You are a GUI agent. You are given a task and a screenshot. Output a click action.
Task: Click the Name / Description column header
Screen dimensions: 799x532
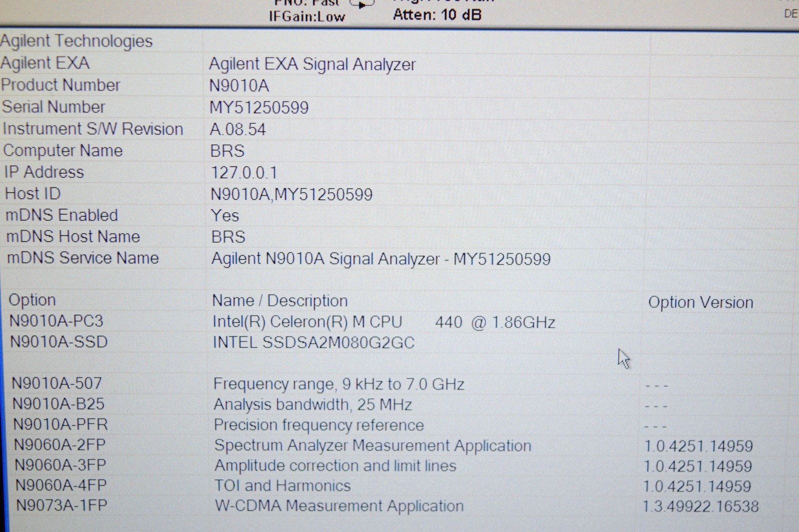[280, 301]
